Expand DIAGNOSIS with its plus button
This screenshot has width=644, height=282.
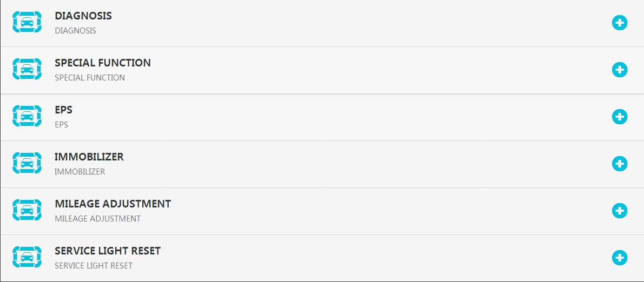(620, 23)
